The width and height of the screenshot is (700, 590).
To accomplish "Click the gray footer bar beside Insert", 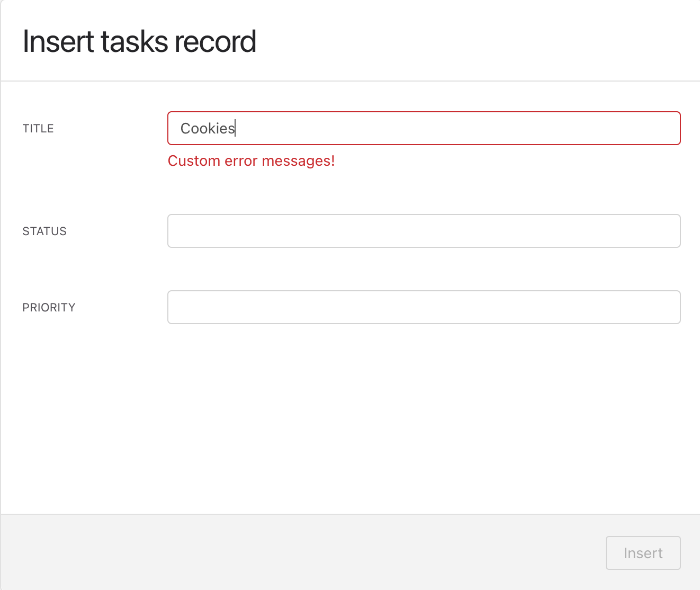I will [x=302, y=552].
